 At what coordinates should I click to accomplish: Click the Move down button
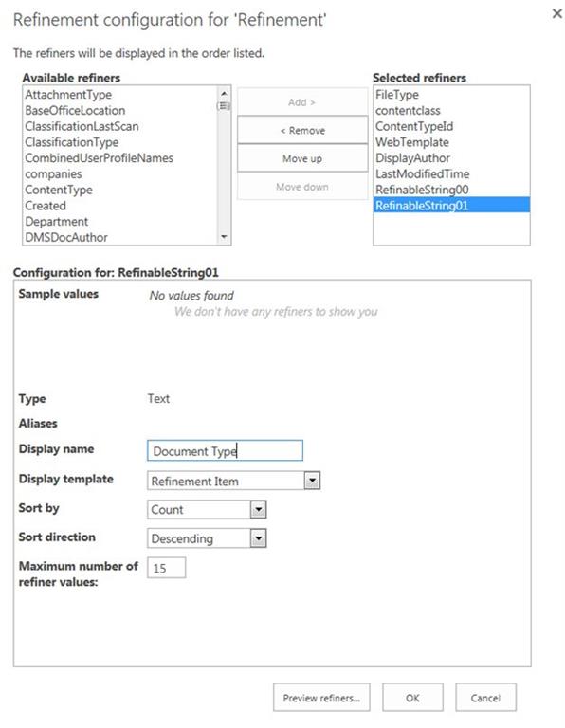(302, 187)
